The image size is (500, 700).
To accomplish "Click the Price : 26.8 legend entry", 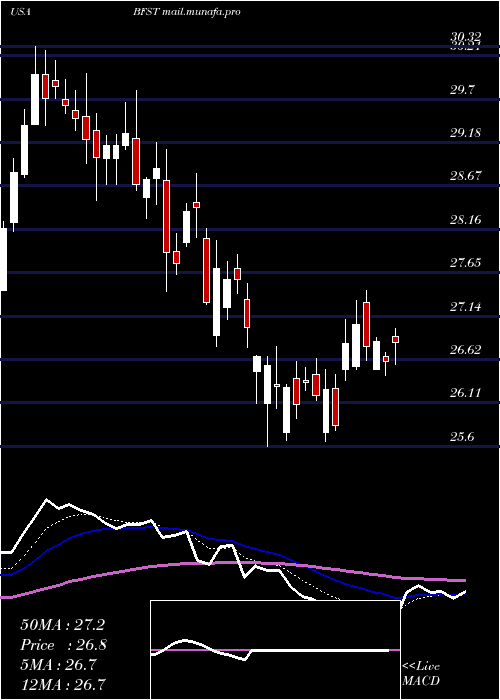I will (x=64, y=645).
